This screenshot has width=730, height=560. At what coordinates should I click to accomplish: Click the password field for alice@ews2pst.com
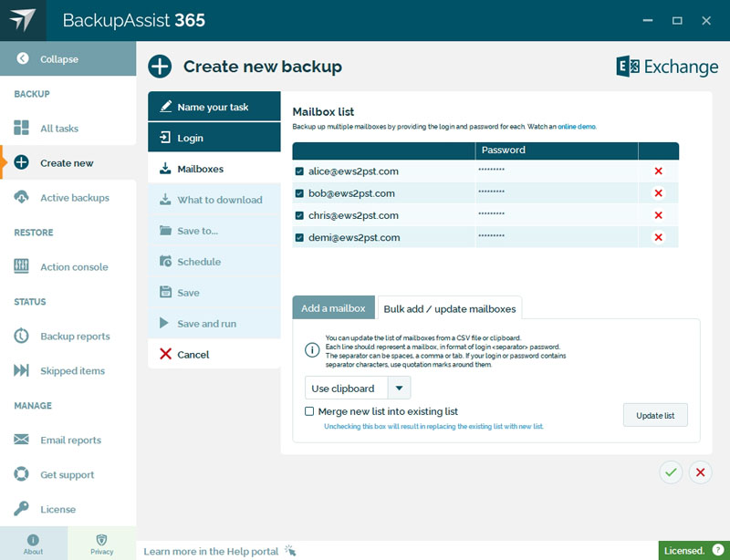point(557,171)
